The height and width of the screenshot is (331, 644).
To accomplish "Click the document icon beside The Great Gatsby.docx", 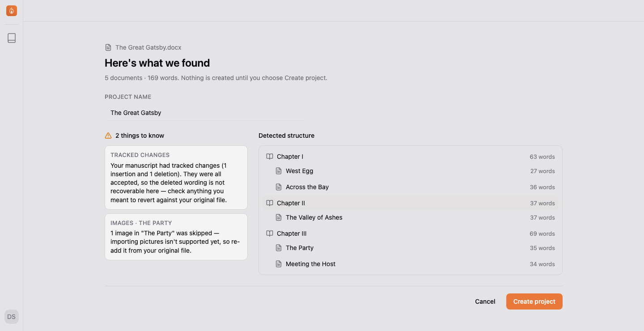I will coord(108,47).
